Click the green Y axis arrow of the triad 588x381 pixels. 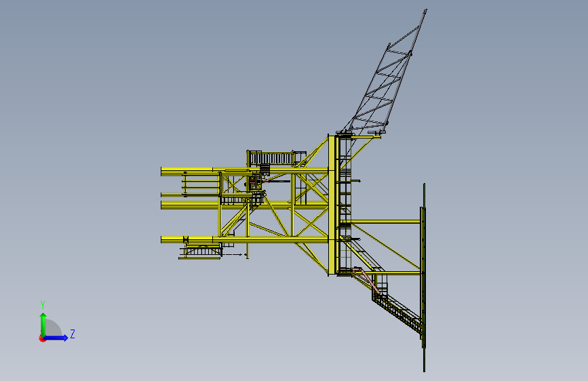tap(43, 324)
